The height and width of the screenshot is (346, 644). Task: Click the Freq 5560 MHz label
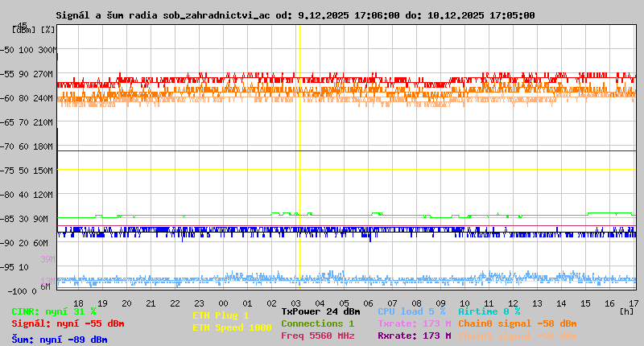pos(317,336)
